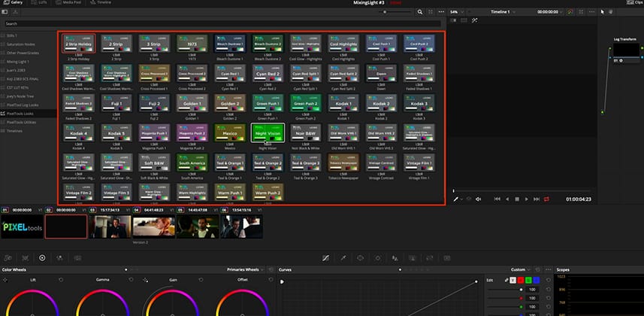Select the PixelTools Looks album
644x316 pixels.
tap(20, 113)
